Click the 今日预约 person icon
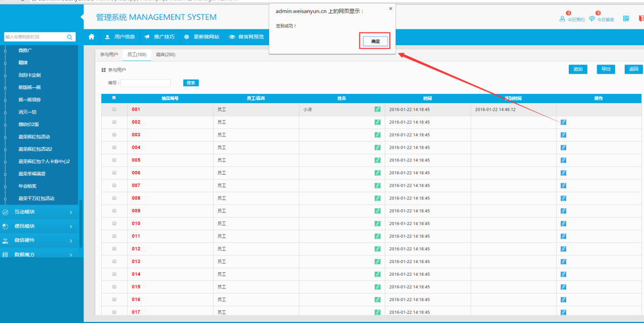644x323 pixels. (x=562, y=19)
